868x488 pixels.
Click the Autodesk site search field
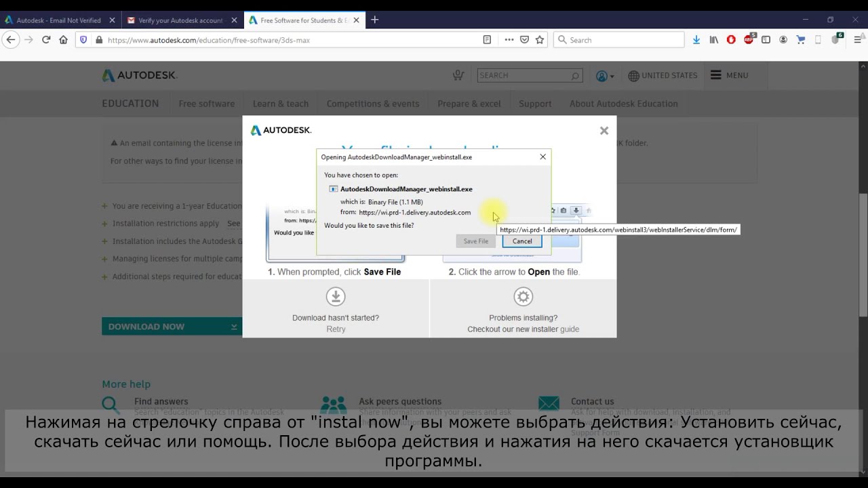530,75
